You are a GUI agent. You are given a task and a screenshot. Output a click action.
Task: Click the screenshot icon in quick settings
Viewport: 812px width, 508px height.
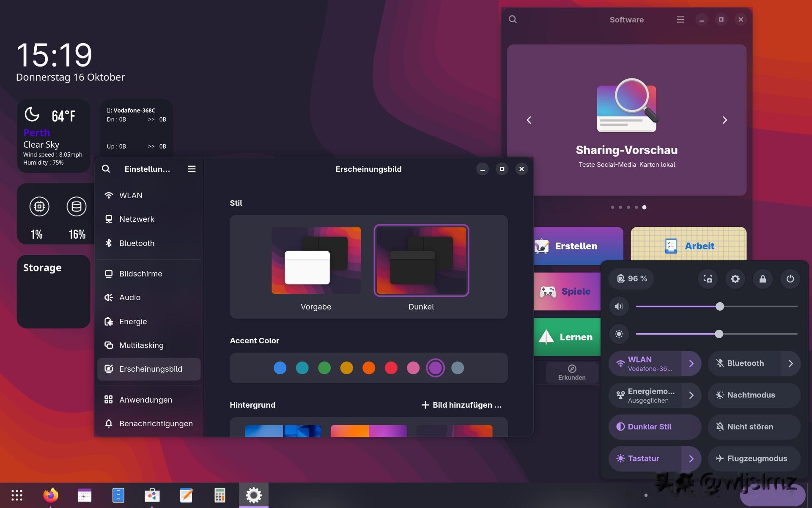[708, 279]
